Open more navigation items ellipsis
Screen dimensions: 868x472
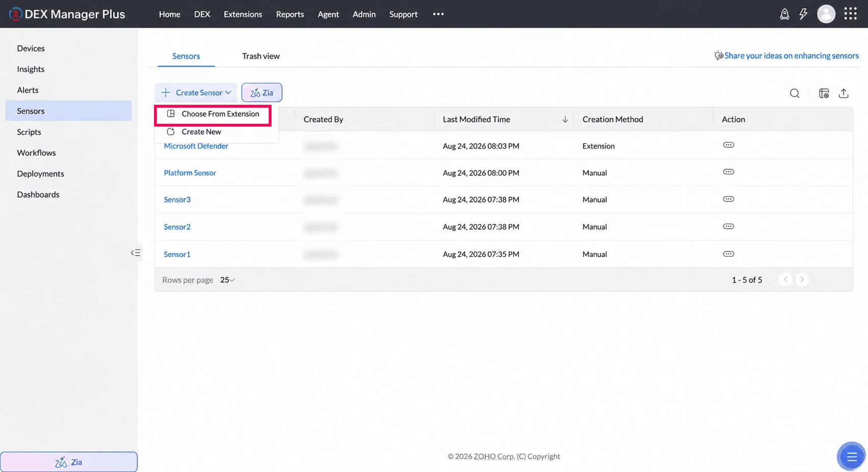(438, 14)
